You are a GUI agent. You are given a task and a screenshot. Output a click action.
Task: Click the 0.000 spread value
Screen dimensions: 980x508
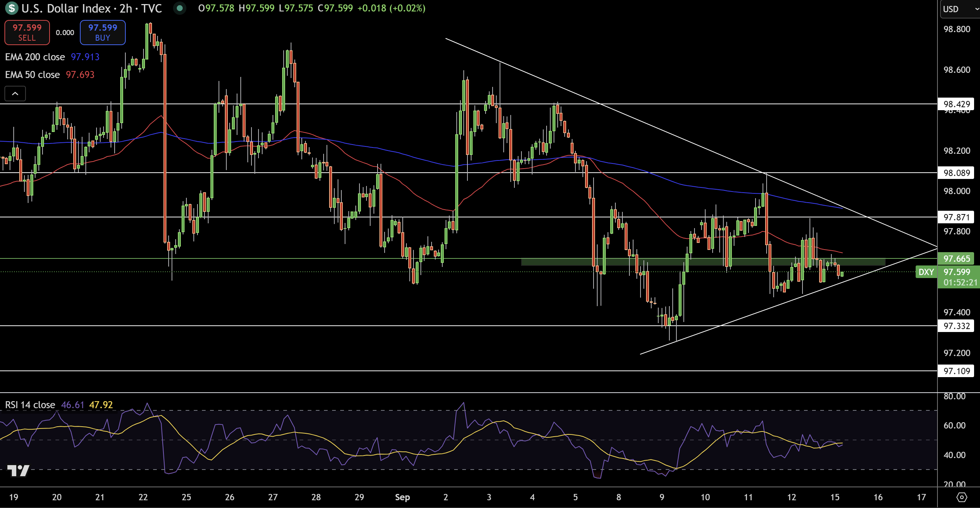tap(65, 33)
